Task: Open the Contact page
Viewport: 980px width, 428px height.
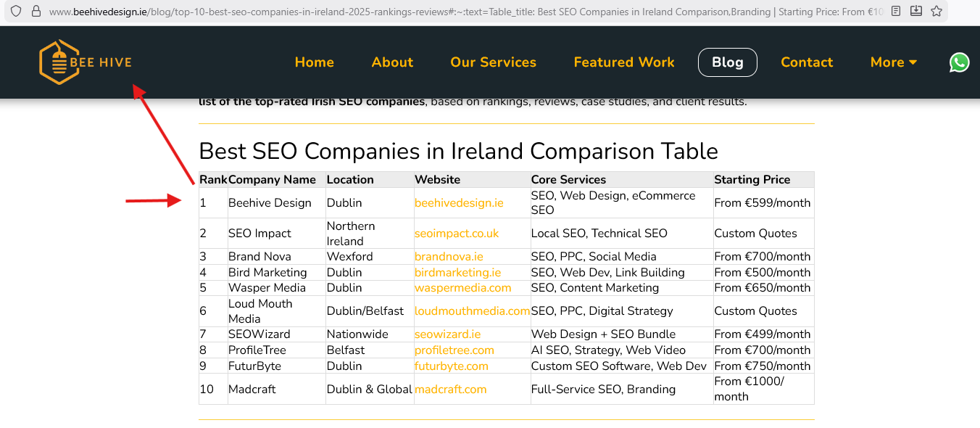Action: click(807, 62)
